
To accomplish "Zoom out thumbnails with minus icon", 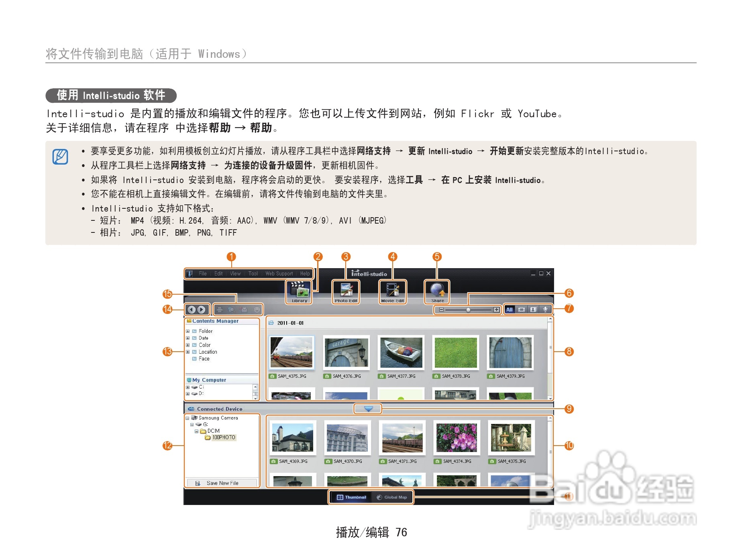I will [x=441, y=310].
